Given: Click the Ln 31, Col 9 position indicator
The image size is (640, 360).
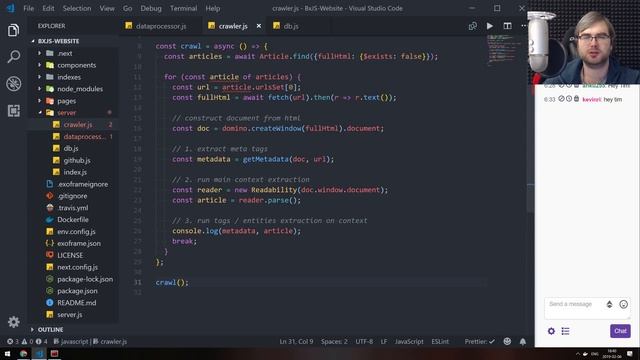Looking at the screenshot, I should point(296,342).
